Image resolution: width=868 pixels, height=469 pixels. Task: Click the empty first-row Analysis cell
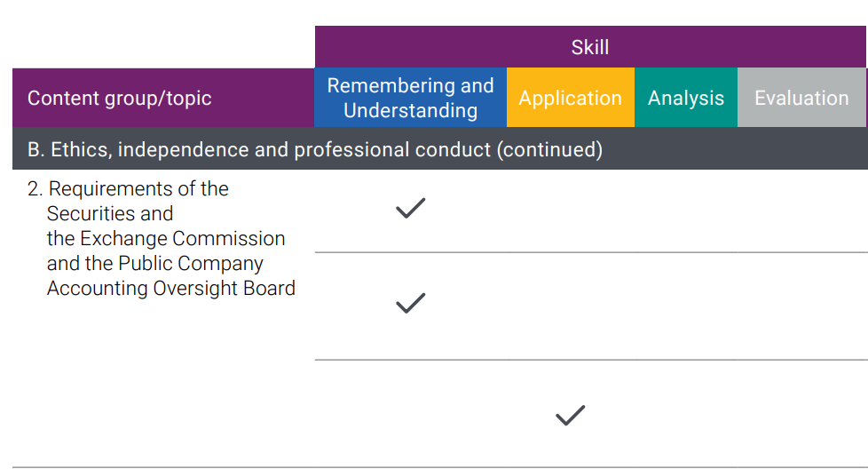point(686,211)
